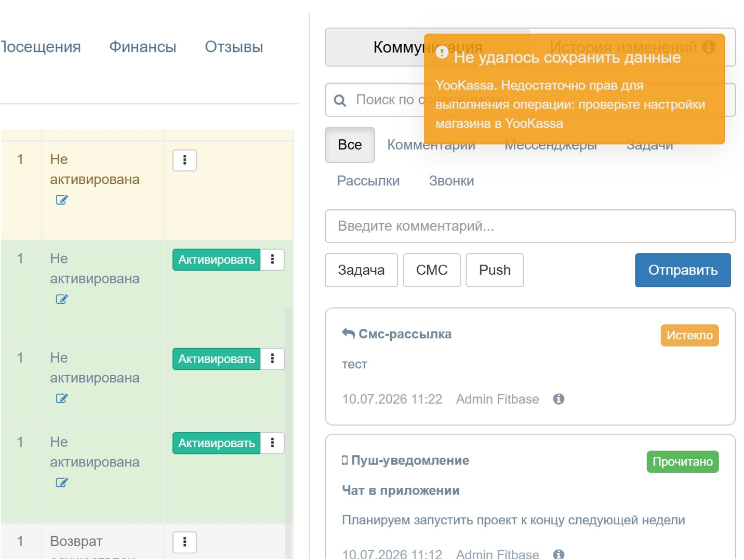
Task: Click the Push button
Action: 495,270
